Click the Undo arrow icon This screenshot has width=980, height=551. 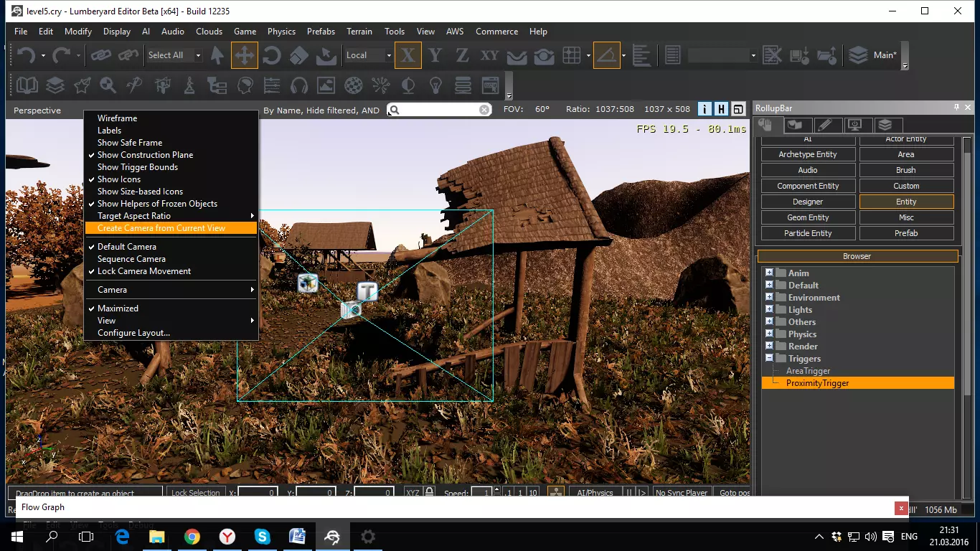pyautogui.click(x=26, y=55)
